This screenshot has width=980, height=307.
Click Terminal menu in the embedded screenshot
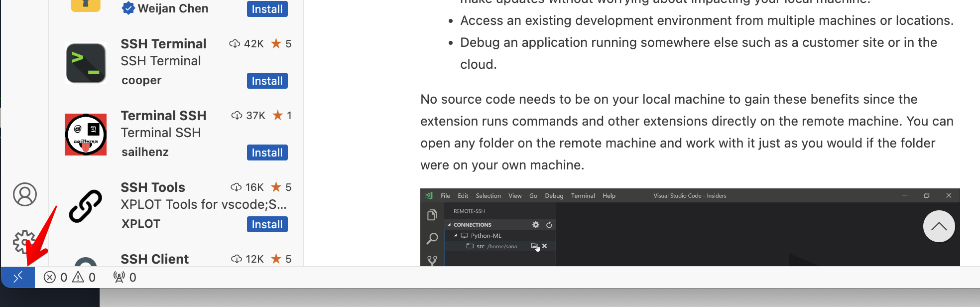[583, 196]
